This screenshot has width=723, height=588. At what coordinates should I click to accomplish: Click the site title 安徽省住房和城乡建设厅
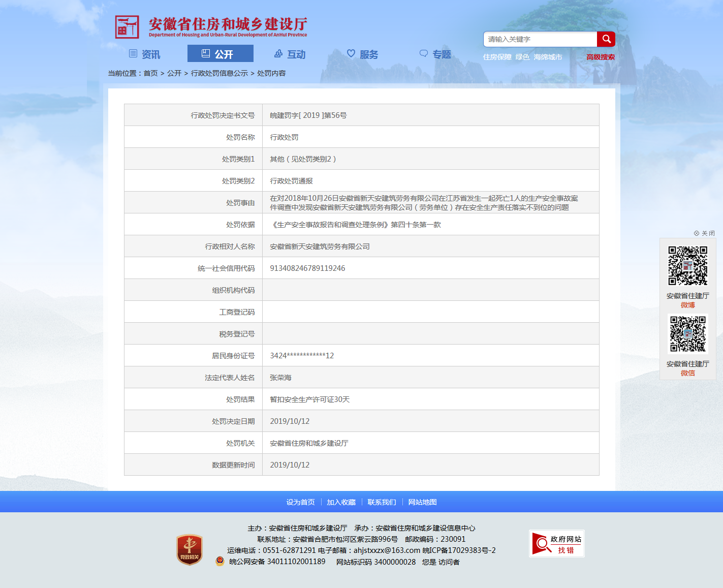[x=228, y=24]
